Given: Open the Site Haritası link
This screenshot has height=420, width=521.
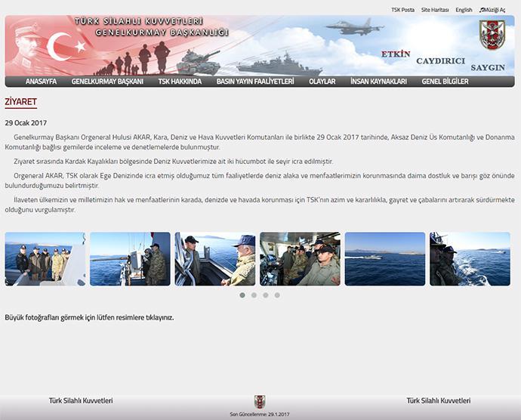Looking at the screenshot, I should 435,10.
